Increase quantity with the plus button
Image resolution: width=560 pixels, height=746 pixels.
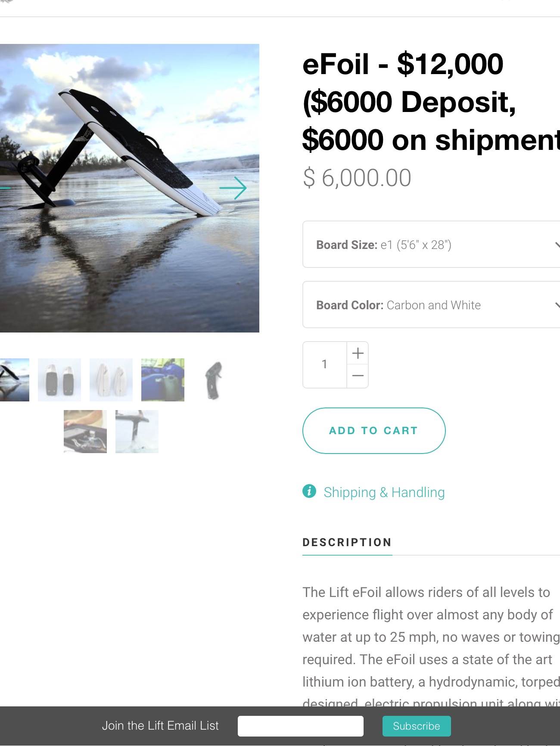pos(358,354)
